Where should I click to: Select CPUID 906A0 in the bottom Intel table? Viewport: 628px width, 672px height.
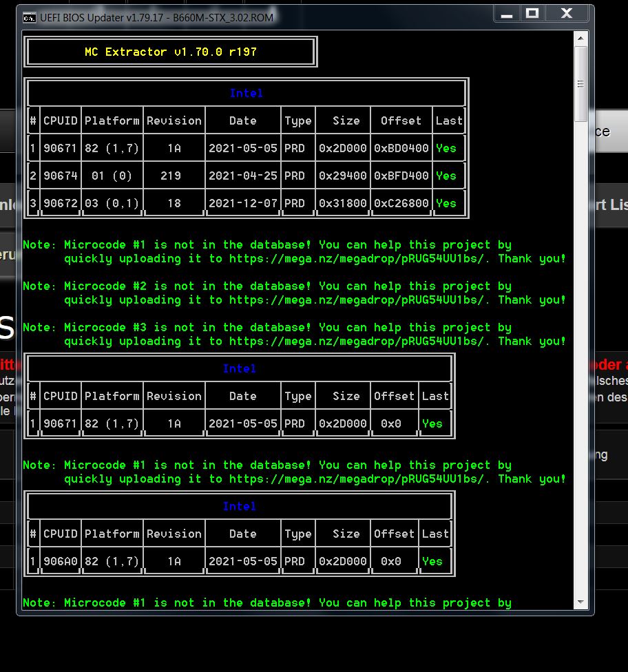(x=60, y=561)
